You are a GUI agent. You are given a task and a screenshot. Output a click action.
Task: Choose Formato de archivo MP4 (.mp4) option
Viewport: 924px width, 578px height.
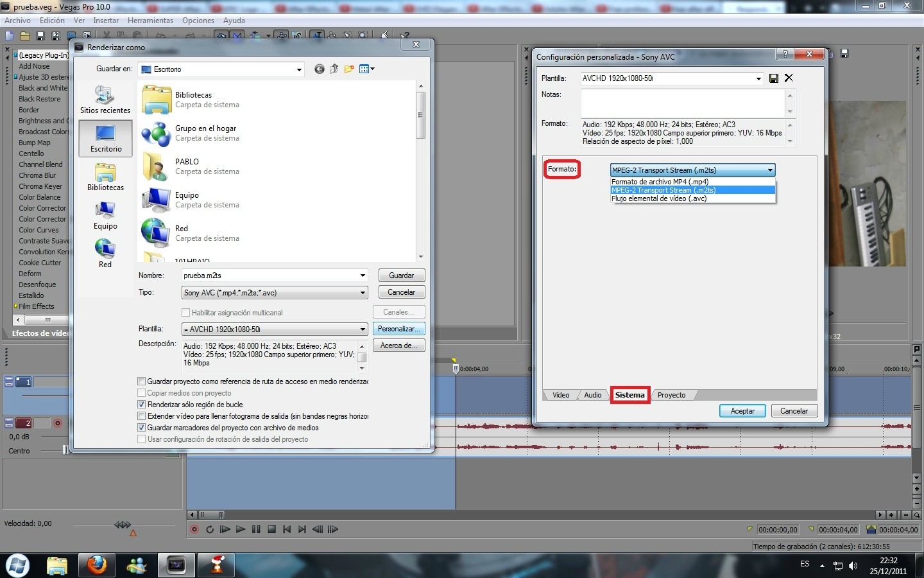tap(693, 182)
